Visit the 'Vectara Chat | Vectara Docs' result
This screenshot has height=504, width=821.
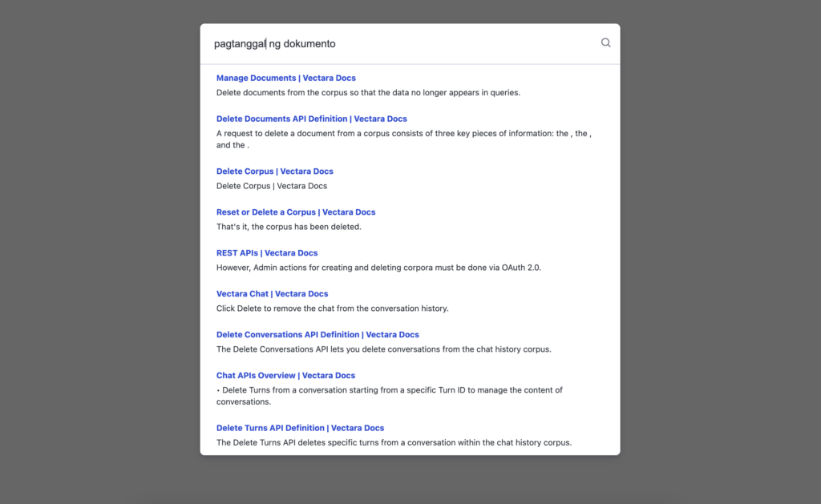point(272,294)
